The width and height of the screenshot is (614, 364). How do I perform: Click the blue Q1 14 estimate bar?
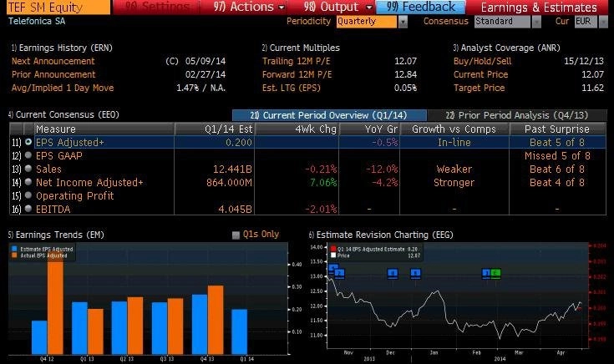pyautogui.click(x=239, y=331)
